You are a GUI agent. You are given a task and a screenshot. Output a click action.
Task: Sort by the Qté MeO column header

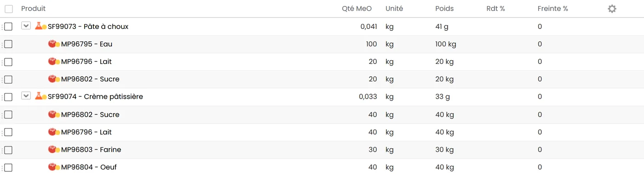(356, 9)
